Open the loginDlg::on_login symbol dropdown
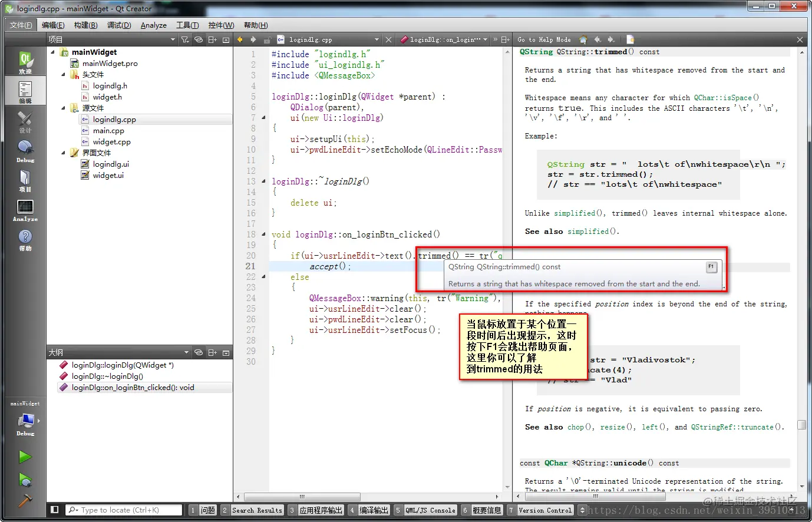The image size is (812, 522). click(x=444, y=39)
